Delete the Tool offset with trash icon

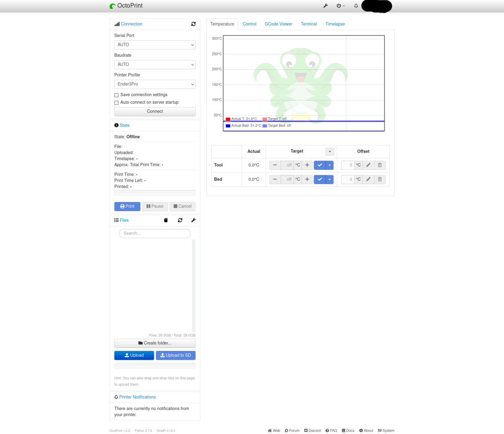click(x=380, y=165)
